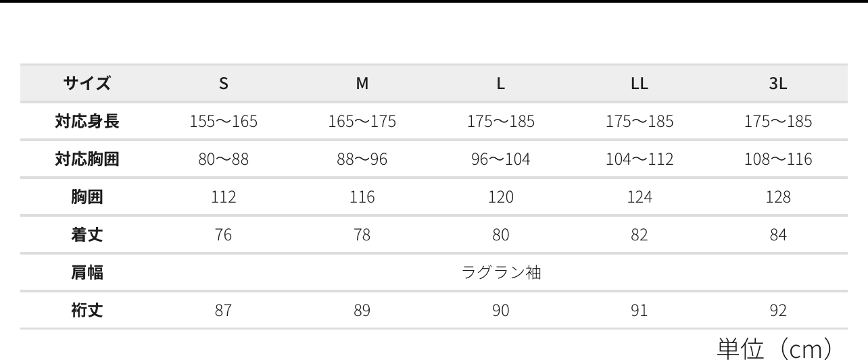
Task: Select the 対応胸囲 row label
Action: pos(87,159)
